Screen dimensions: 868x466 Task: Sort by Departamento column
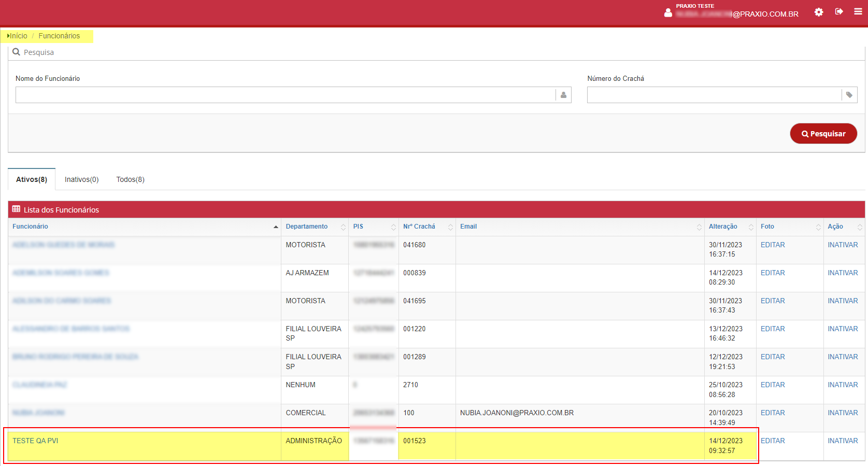(x=315, y=227)
